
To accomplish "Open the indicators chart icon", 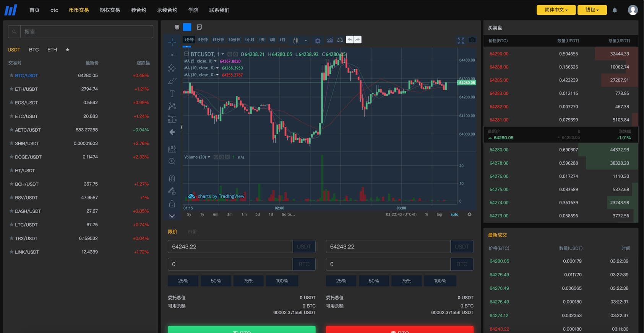I will pyautogui.click(x=330, y=40).
